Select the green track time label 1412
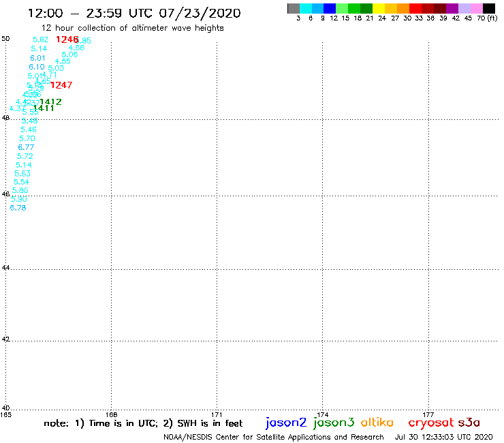Image resolution: width=504 pixels, height=443 pixels. click(50, 102)
